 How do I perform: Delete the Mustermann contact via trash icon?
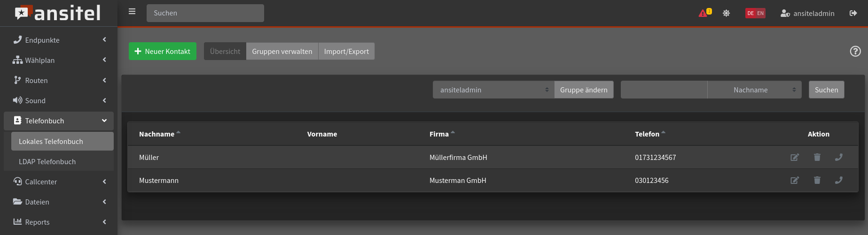(x=817, y=181)
